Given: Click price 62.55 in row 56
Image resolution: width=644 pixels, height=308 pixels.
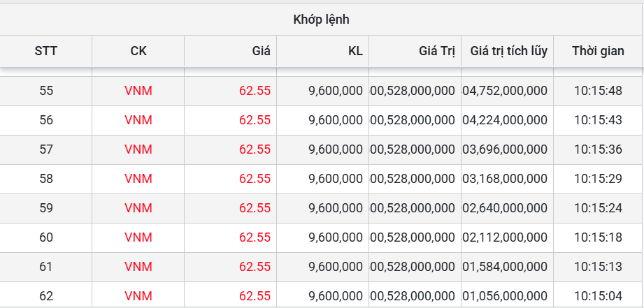Looking at the screenshot, I should [255, 120].
